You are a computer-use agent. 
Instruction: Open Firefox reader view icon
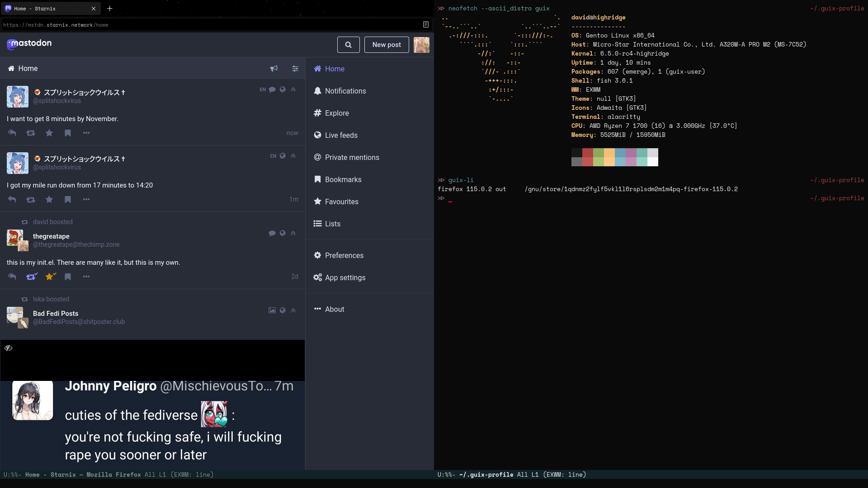pos(425,24)
